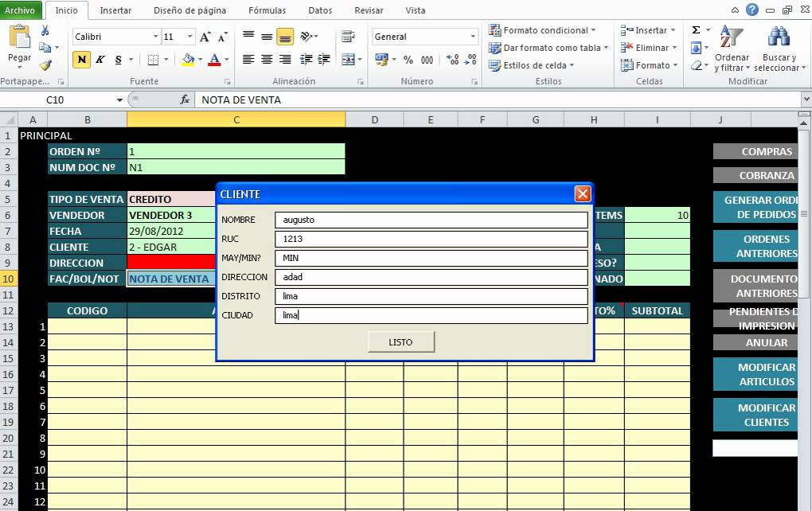Click MODIFICAR ARTICULOS button
The width and height of the screenshot is (812, 511).
(x=755, y=374)
